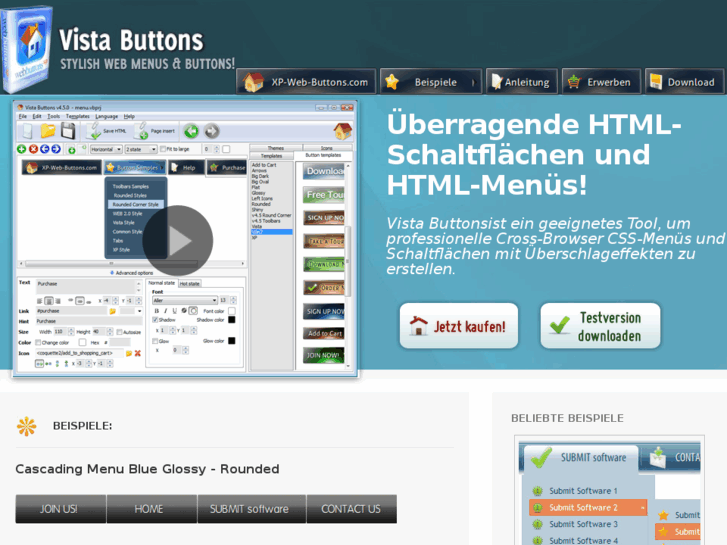The height and width of the screenshot is (545, 727).
Task: Click the Italic I icon in Font panel
Action: pyautogui.click(x=166, y=311)
